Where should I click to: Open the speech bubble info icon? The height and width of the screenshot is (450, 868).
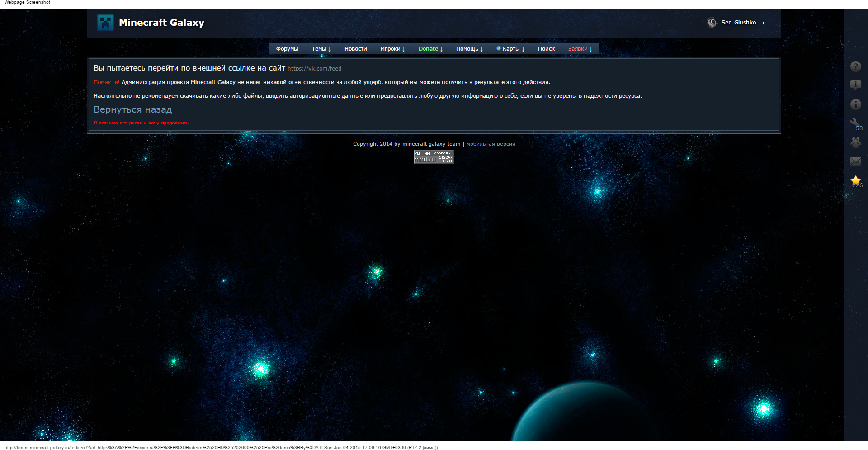click(x=855, y=85)
